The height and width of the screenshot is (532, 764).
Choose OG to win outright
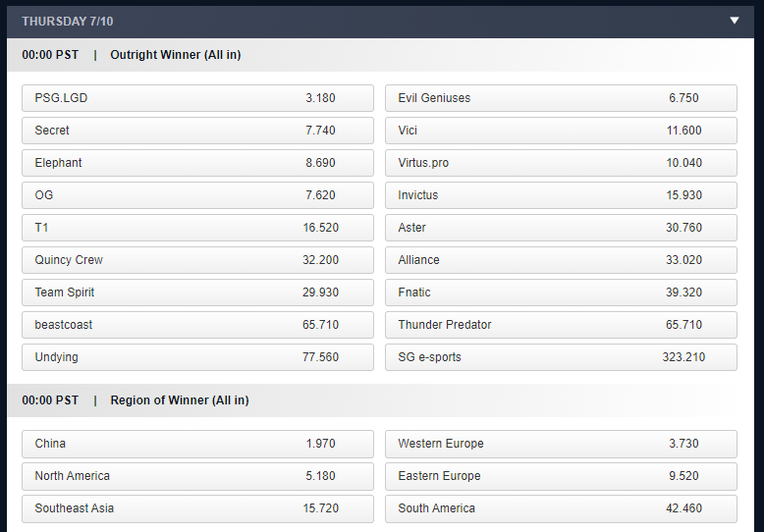coord(197,195)
